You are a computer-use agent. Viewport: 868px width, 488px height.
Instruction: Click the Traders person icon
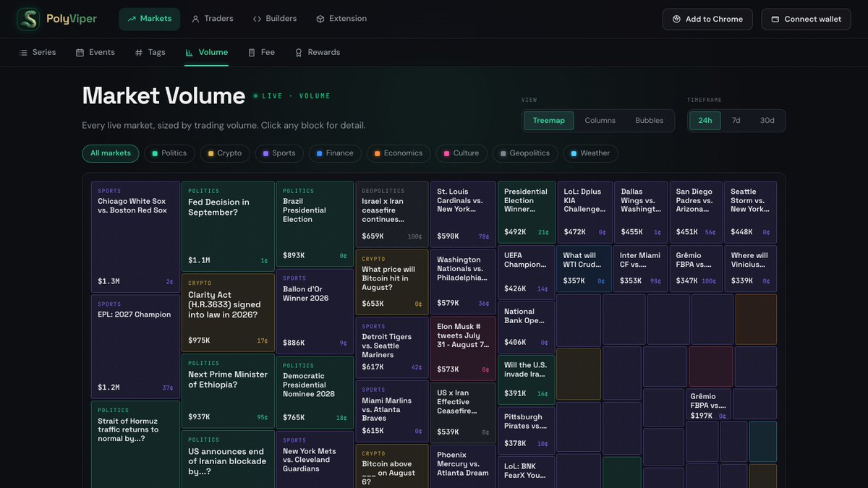coord(195,19)
